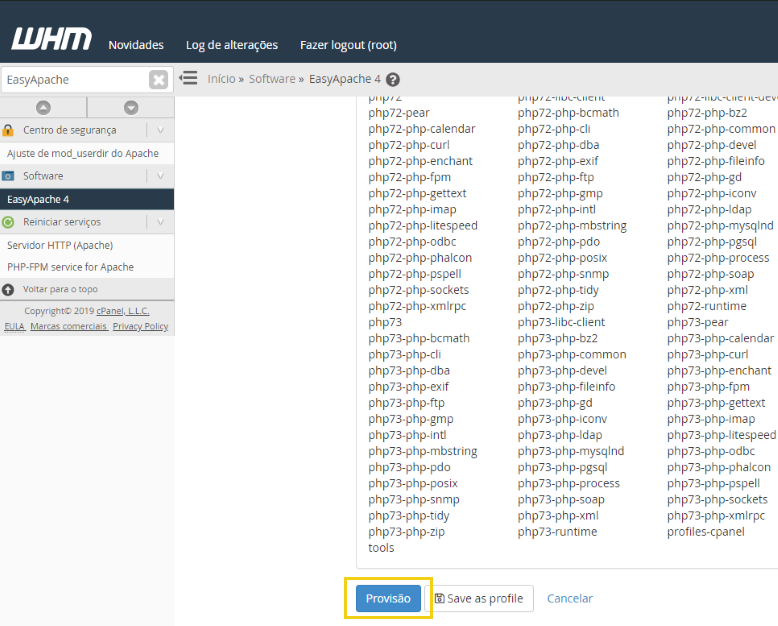Open the EULA link

pyautogui.click(x=14, y=326)
